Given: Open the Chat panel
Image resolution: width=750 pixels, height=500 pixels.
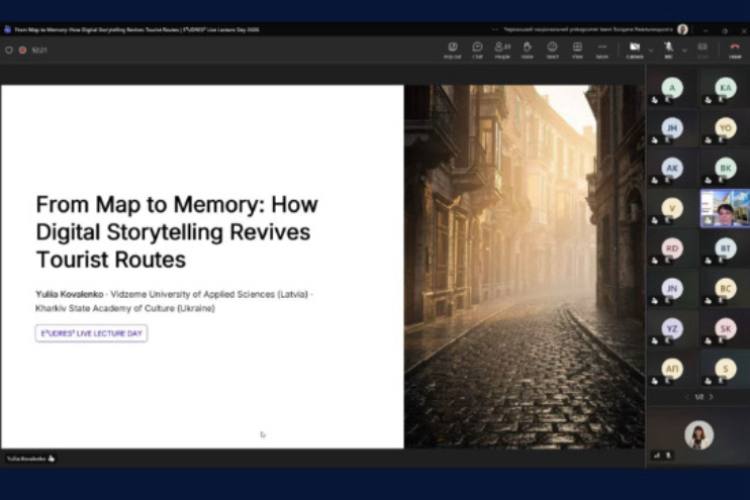Looking at the screenshot, I should coord(477,48).
